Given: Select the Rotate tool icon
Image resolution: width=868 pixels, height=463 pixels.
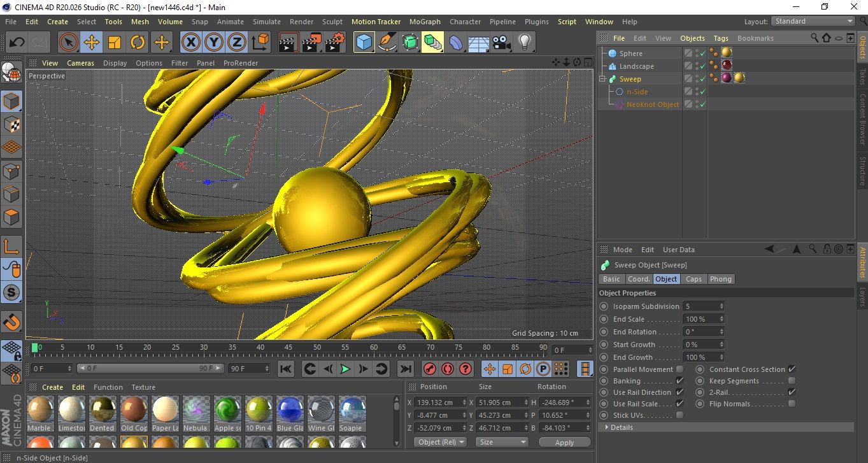Looking at the screenshot, I should (x=138, y=43).
